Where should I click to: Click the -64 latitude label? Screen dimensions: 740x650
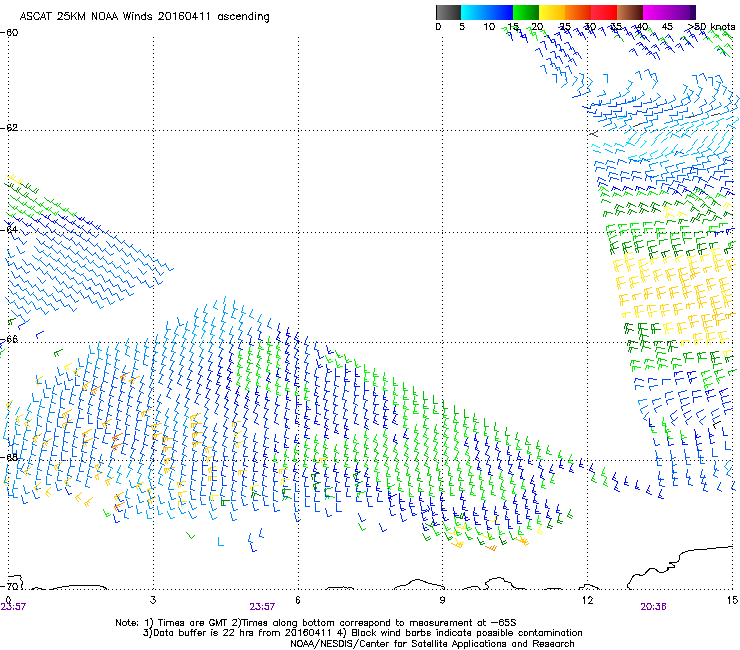click(x=9, y=230)
